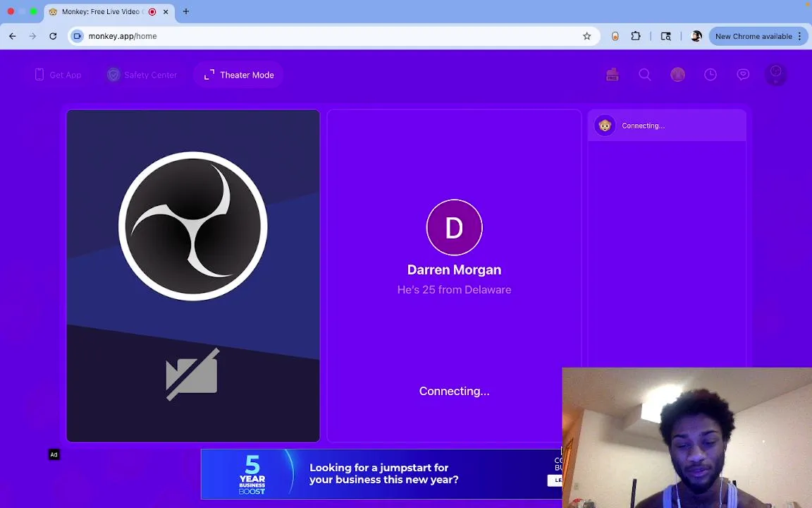Open the chat messages icon
Screen dimensions: 812x508
pyautogui.click(x=743, y=75)
